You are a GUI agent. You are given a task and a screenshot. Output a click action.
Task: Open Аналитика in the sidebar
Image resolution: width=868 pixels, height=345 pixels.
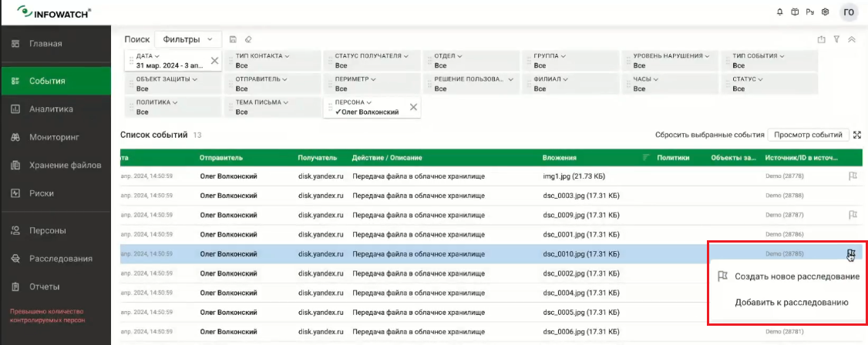coord(51,109)
